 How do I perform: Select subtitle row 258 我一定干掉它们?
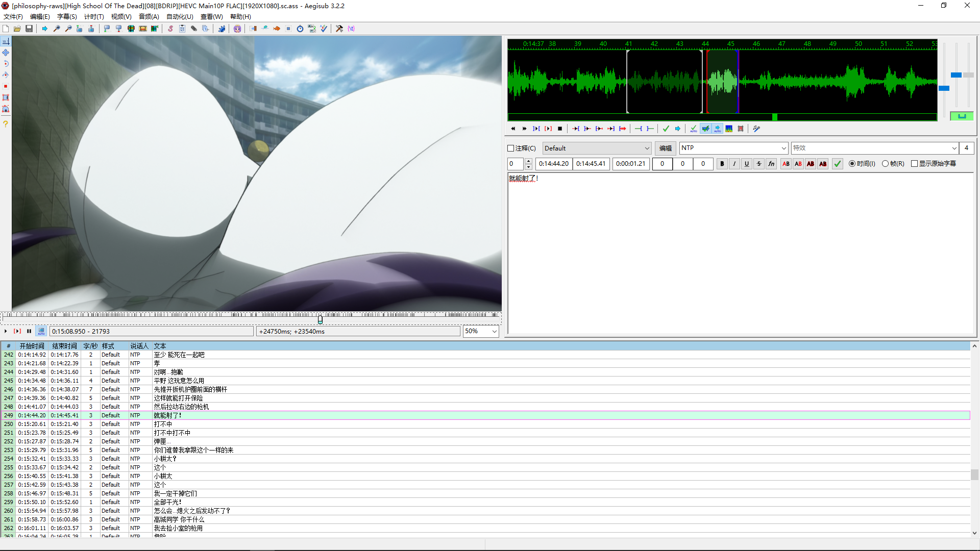point(485,493)
